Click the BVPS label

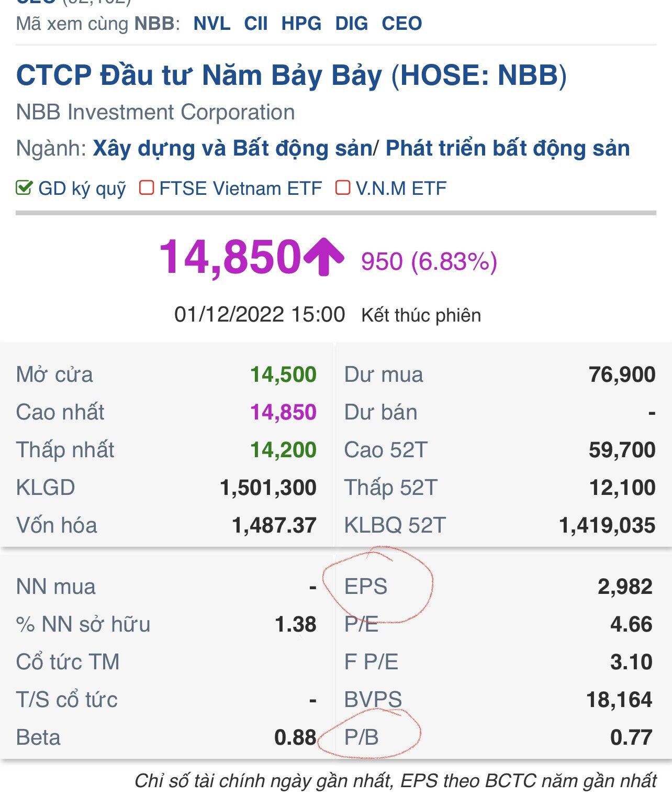[373, 700]
